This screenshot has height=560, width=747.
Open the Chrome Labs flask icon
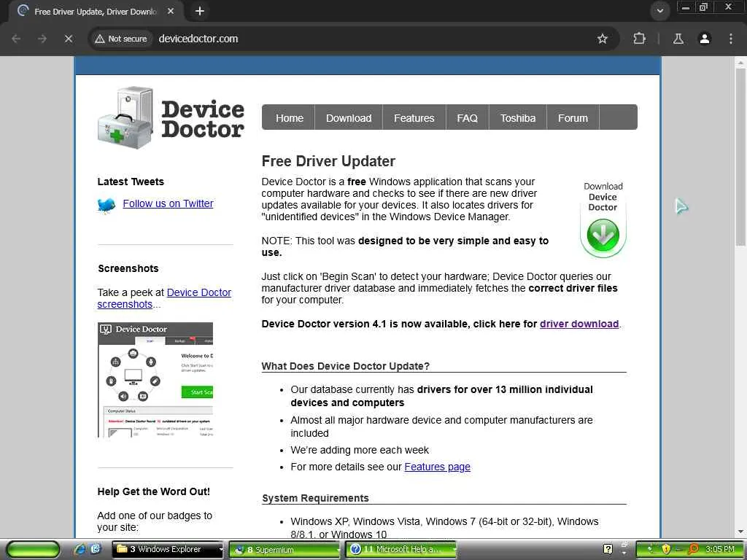click(678, 39)
